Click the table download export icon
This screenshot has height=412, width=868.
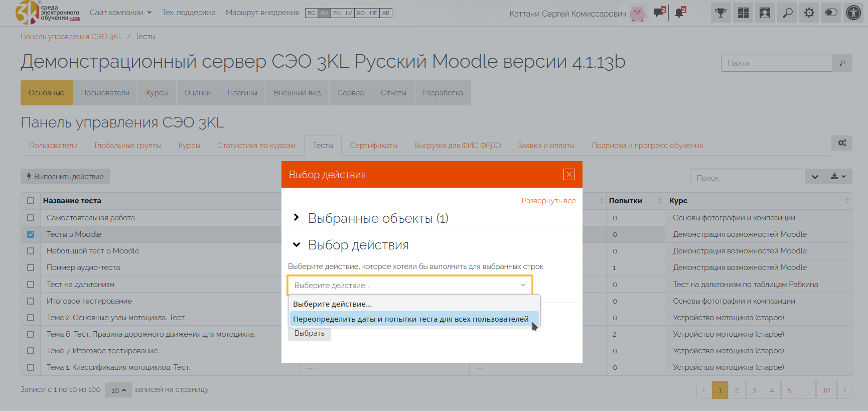coord(838,177)
